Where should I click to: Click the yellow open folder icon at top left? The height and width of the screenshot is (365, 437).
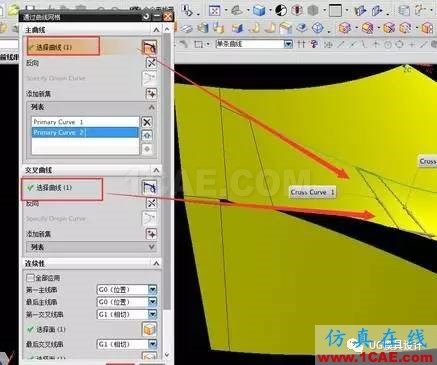(x=13, y=9)
